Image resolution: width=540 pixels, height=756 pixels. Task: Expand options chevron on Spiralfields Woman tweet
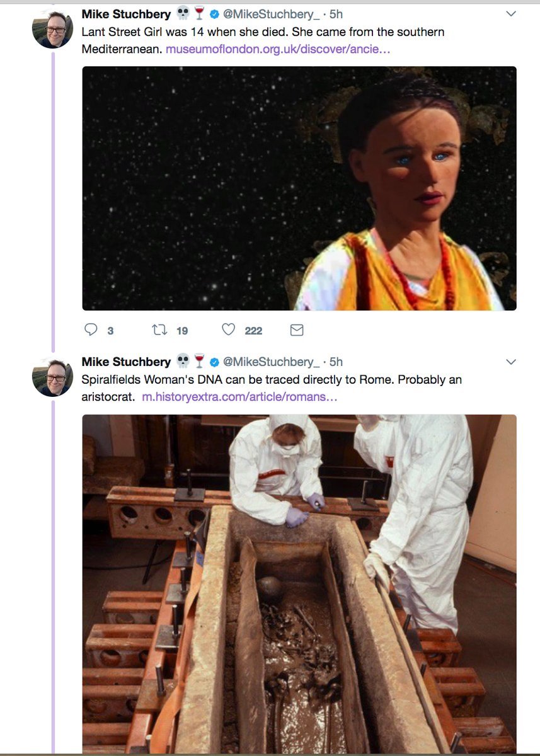(x=511, y=362)
